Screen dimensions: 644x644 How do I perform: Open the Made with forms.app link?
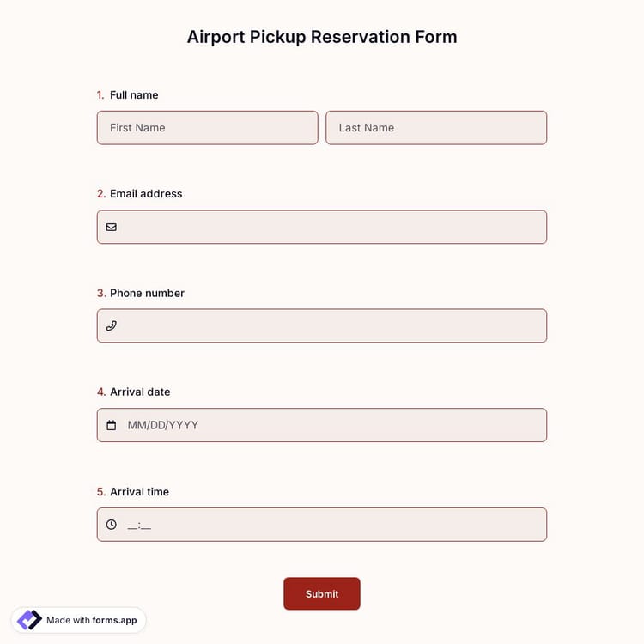coord(91,620)
